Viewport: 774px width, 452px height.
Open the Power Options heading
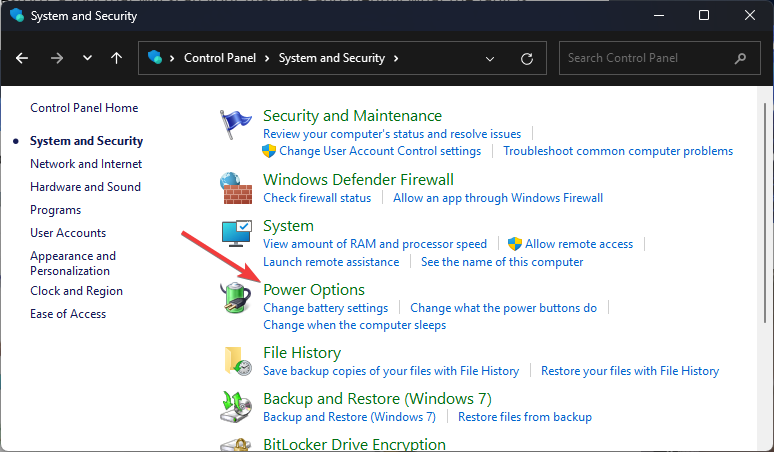(314, 290)
